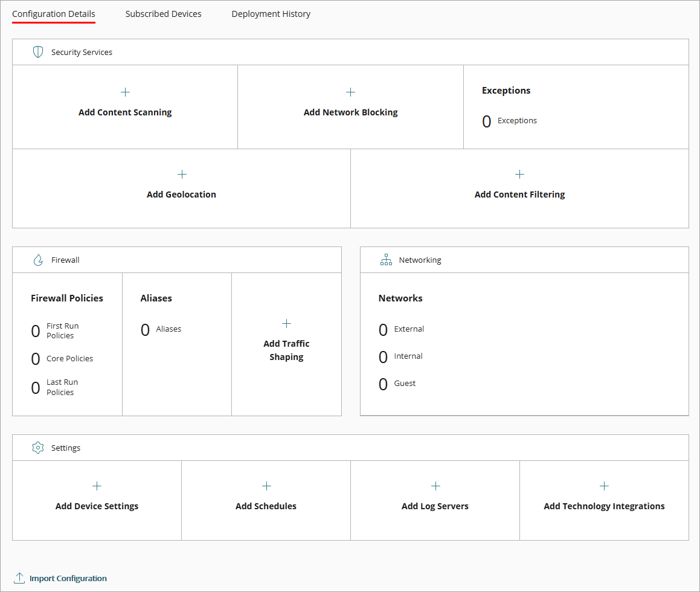
Task: Click the plus icon above Add Traffic Shaping
Action: (x=286, y=323)
